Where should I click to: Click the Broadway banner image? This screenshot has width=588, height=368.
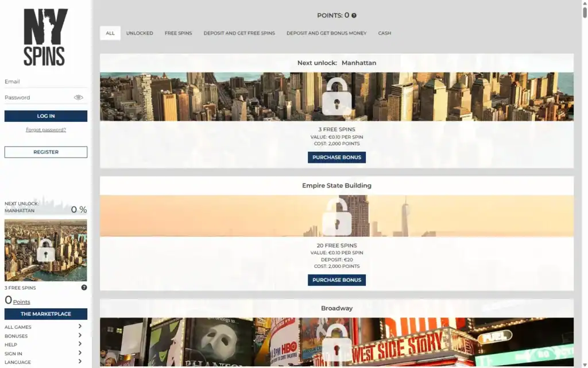point(336,342)
